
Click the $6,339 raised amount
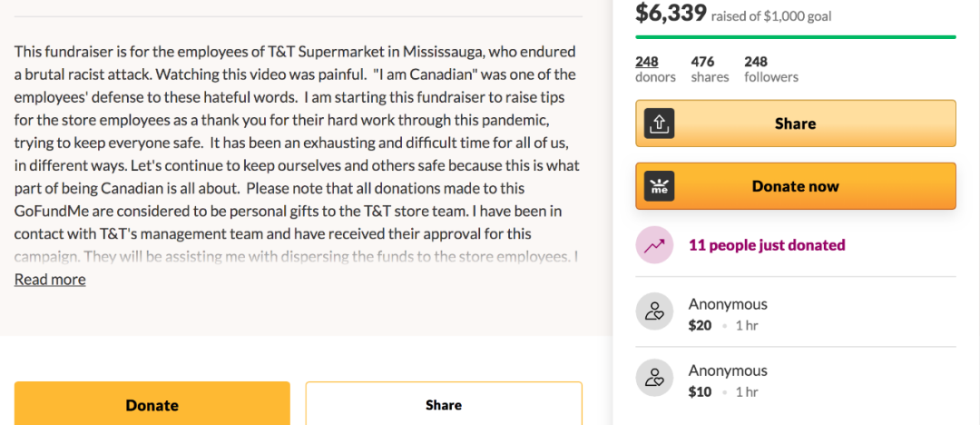pos(671,14)
